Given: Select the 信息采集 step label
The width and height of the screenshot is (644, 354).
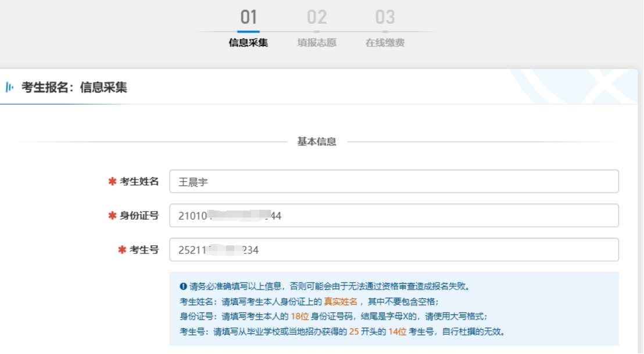Looking at the screenshot, I should click(x=249, y=42).
